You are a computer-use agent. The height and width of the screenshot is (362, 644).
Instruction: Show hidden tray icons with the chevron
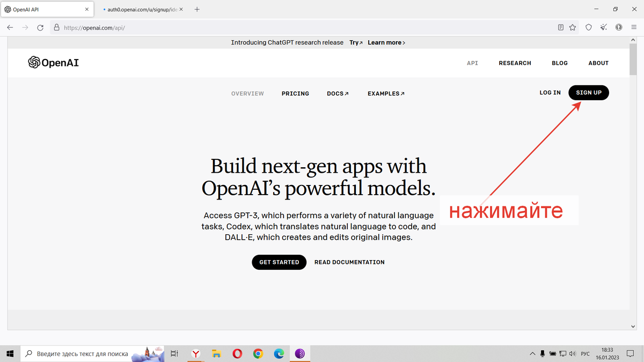click(532, 353)
